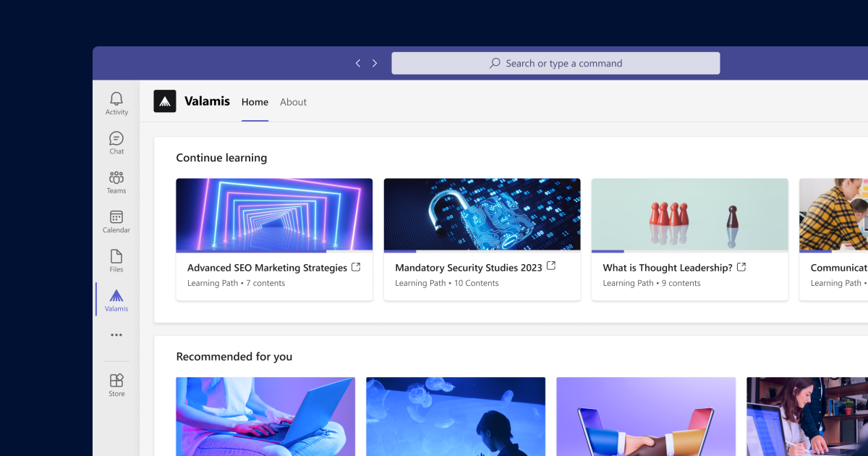The width and height of the screenshot is (868, 456).
Task: Click 'Learning Path • 9 contents' text
Action: point(652,283)
